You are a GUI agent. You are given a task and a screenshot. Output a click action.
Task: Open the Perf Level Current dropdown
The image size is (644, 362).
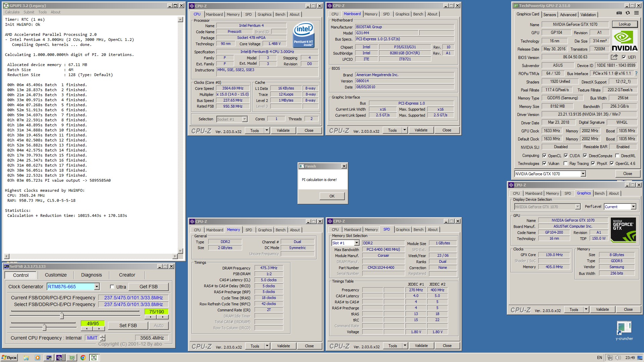click(633, 207)
